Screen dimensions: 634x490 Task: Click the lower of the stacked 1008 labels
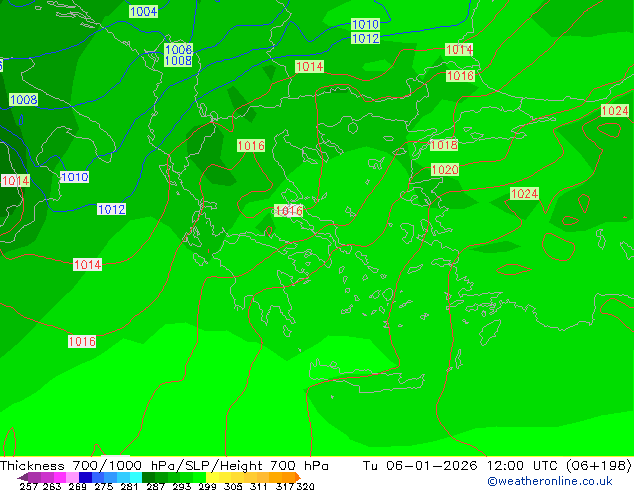(x=178, y=61)
